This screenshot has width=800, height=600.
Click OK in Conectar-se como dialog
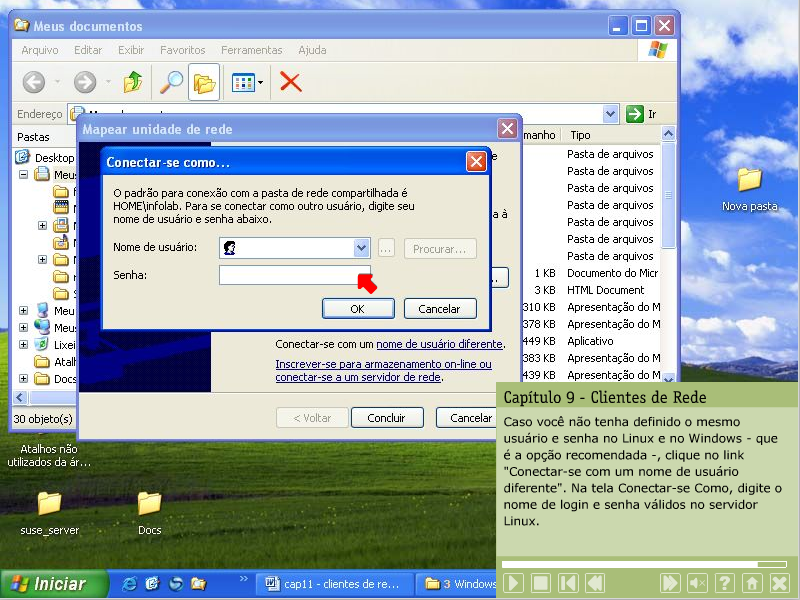357,309
